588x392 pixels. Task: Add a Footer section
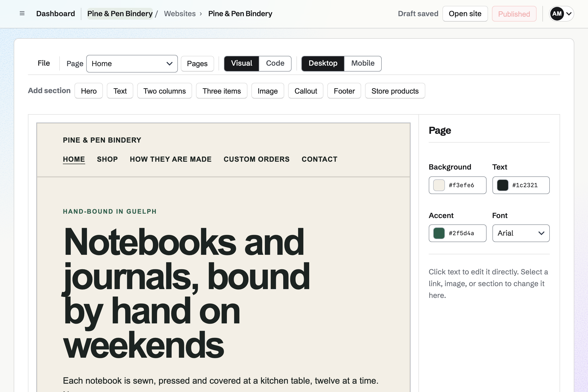(344, 91)
